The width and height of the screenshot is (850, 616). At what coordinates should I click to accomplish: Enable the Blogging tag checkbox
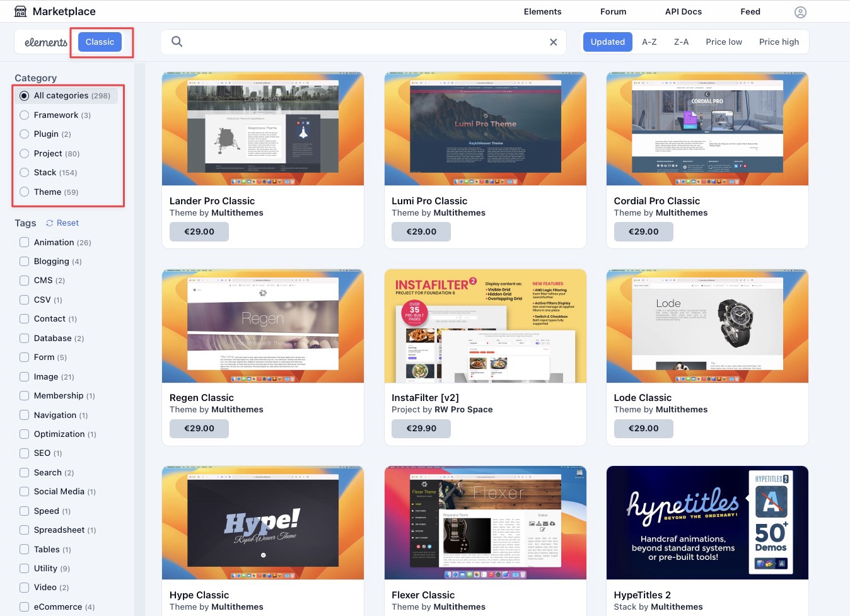(25, 262)
